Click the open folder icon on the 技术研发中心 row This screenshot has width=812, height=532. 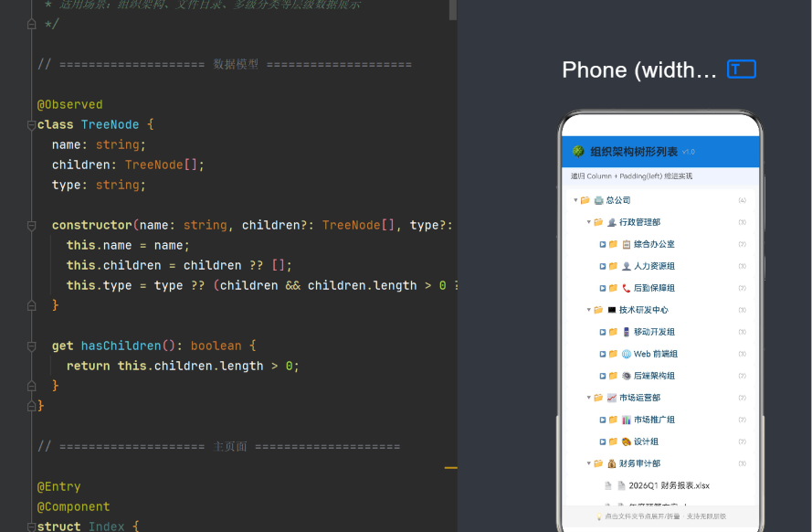(598, 310)
